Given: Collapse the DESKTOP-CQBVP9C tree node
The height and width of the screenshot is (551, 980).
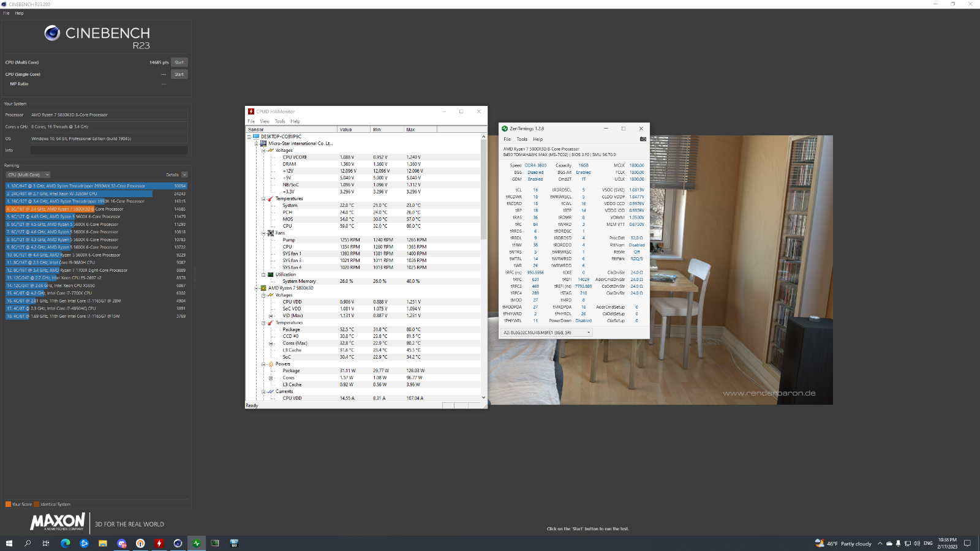Looking at the screenshot, I should (249, 137).
